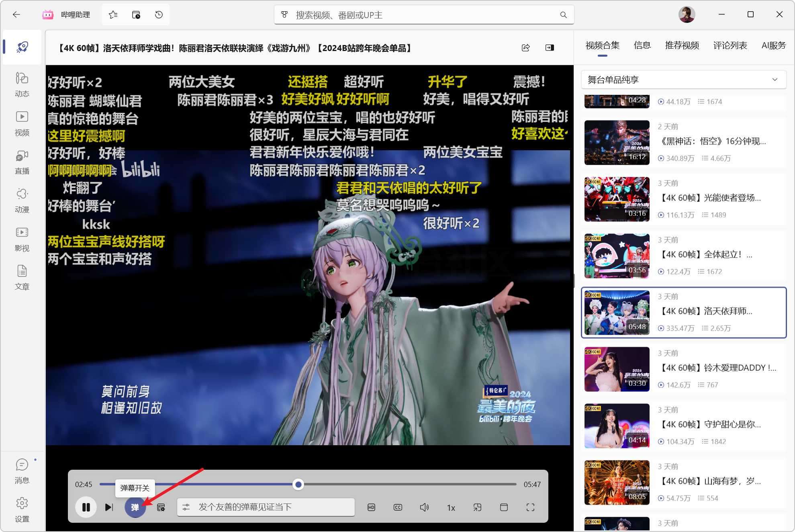Open 视频 in the sidebar
This screenshot has width=795, height=532.
pyautogui.click(x=22, y=124)
